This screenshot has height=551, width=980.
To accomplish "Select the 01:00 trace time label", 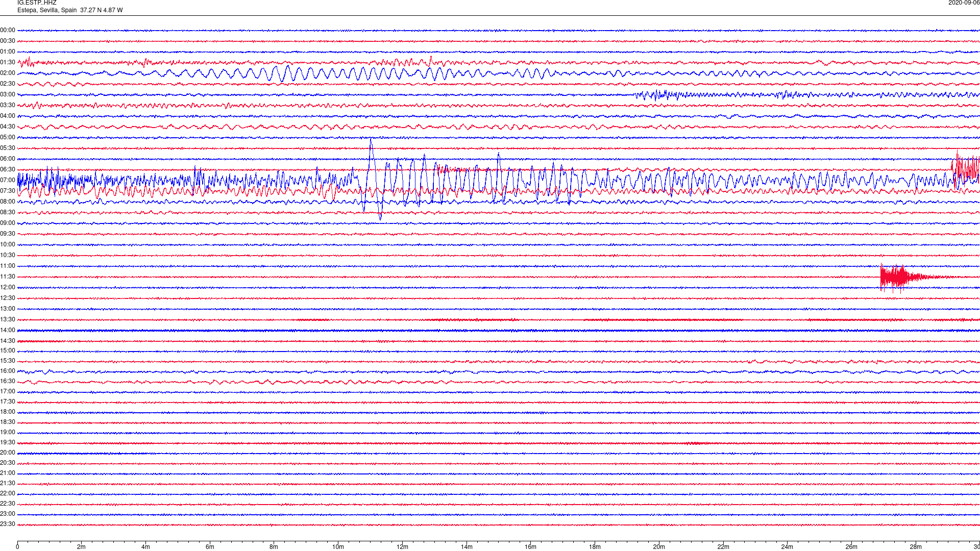I will (8, 52).
